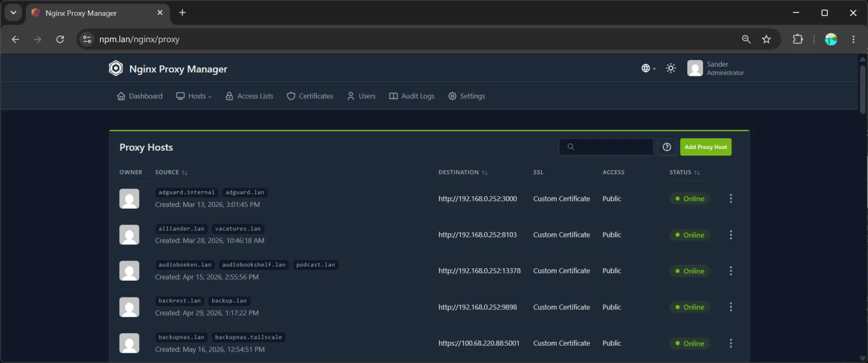The image size is (868, 363).
Task: Bookmark this page with star icon
Action: pyautogui.click(x=767, y=39)
